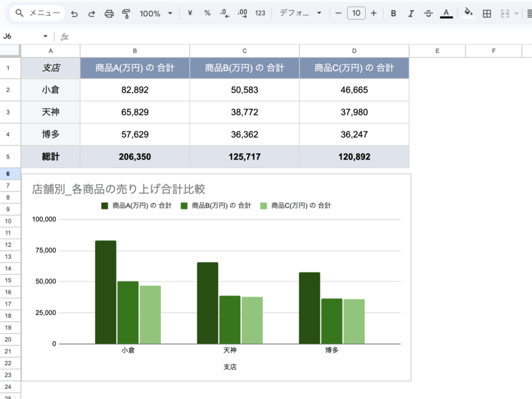Screen dimensions: 532x399
Task: Click the 商品B legend entry in chart
Action: pos(215,205)
